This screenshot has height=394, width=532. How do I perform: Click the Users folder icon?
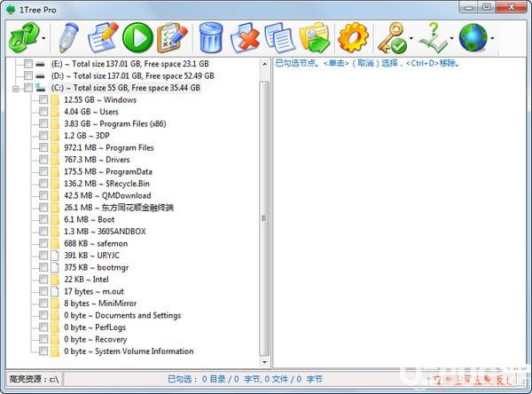55,112
